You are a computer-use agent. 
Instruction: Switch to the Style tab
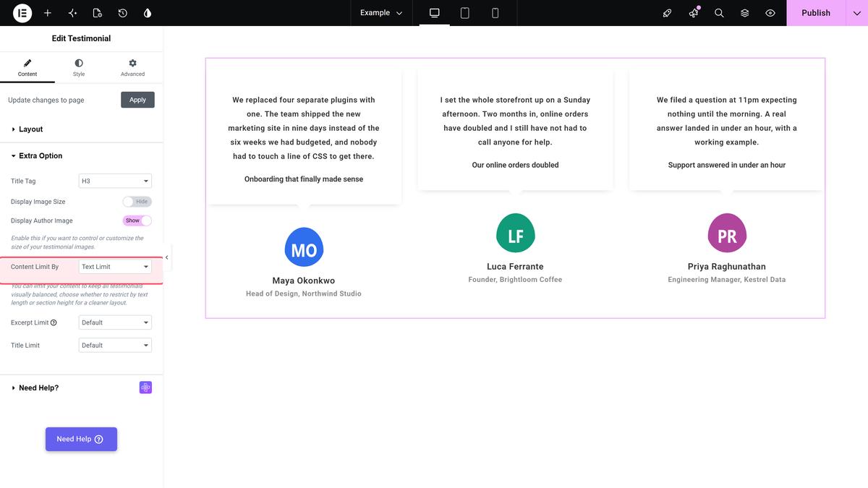[x=79, y=68]
